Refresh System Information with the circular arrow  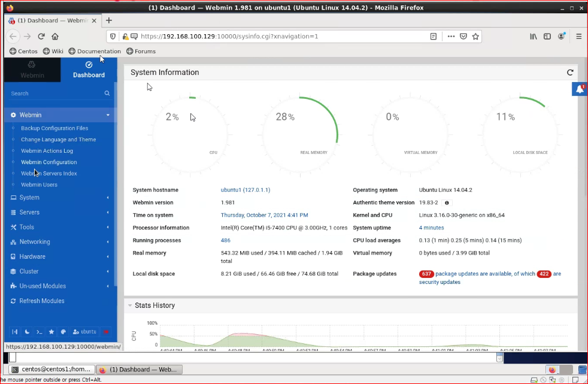pyautogui.click(x=570, y=72)
